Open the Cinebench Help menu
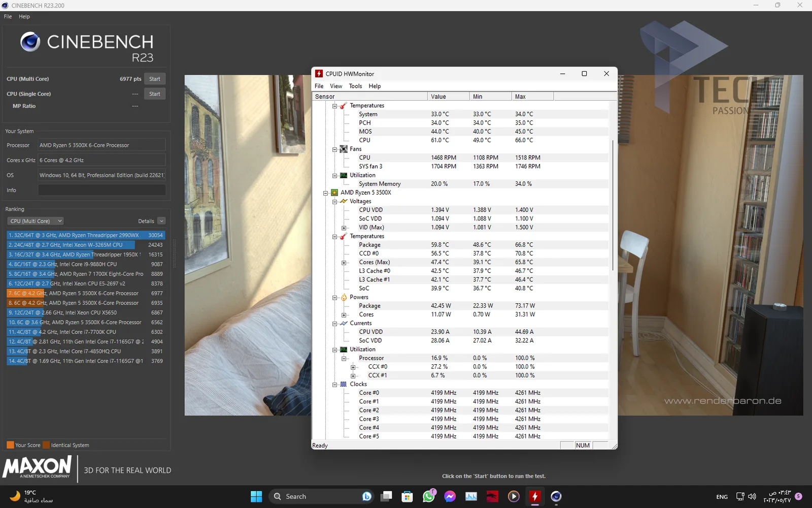Viewport: 812px width, 508px height. pos(24,16)
